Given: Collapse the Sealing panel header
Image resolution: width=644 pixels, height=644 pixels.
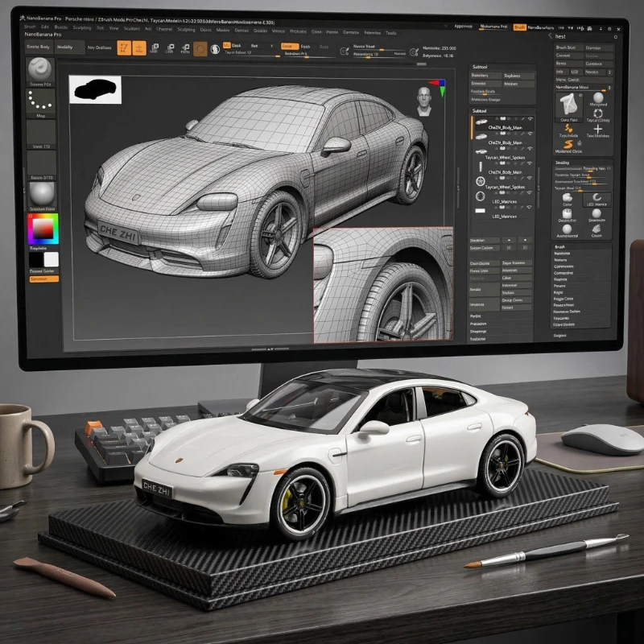Looking at the screenshot, I should (x=562, y=163).
